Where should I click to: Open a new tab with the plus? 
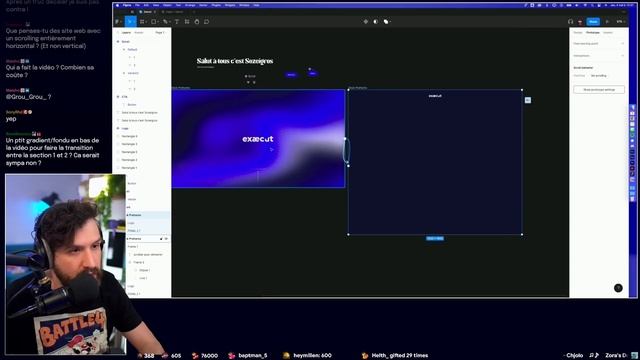tap(194, 12)
